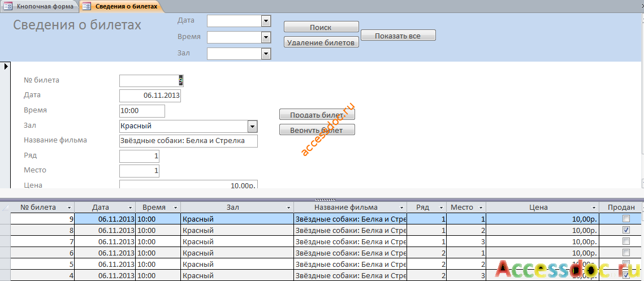644x281 pixels.
Task: Click the № билета cell with value 5
Action: pos(42,264)
